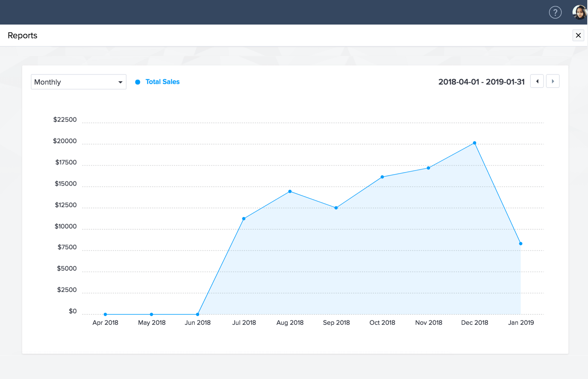Click the $7500 y-axis label
The height and width of the screenshot is (379, 588).
pos(67,247)
